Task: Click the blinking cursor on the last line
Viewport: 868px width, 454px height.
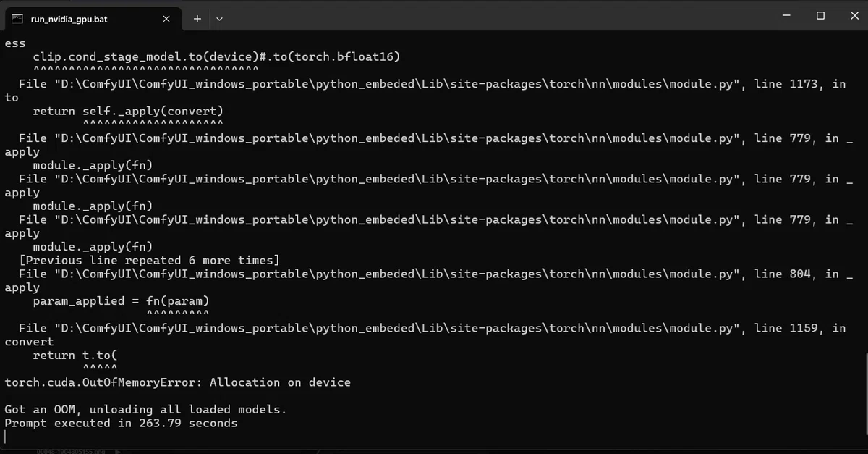Action: [x=5, y=437]
